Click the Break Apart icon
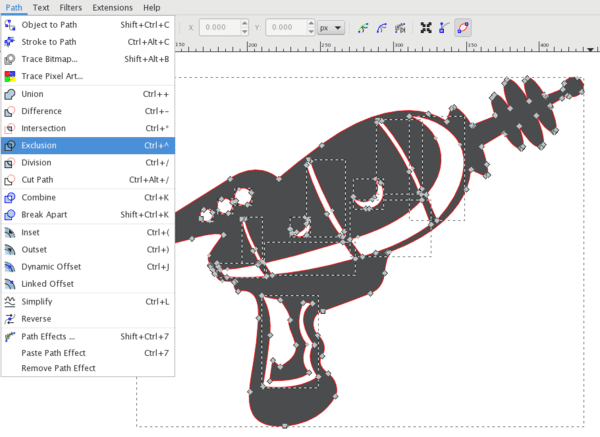The image size is (600, 437). click(x=10, y=215)
